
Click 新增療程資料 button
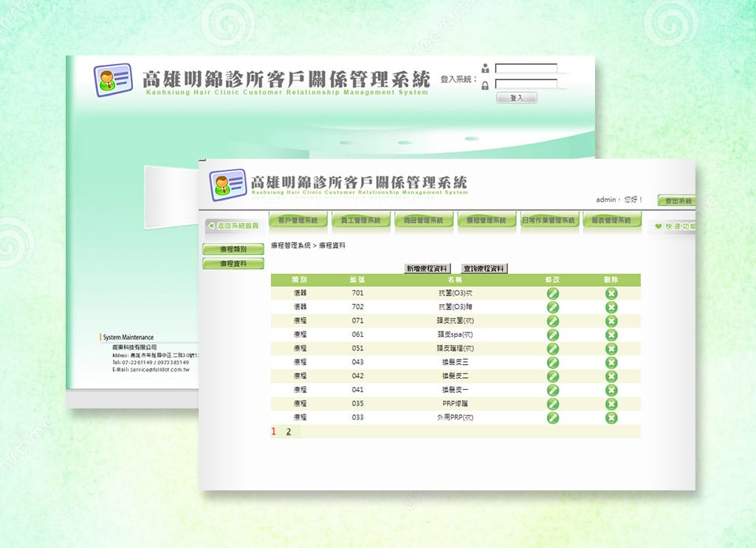427,269
